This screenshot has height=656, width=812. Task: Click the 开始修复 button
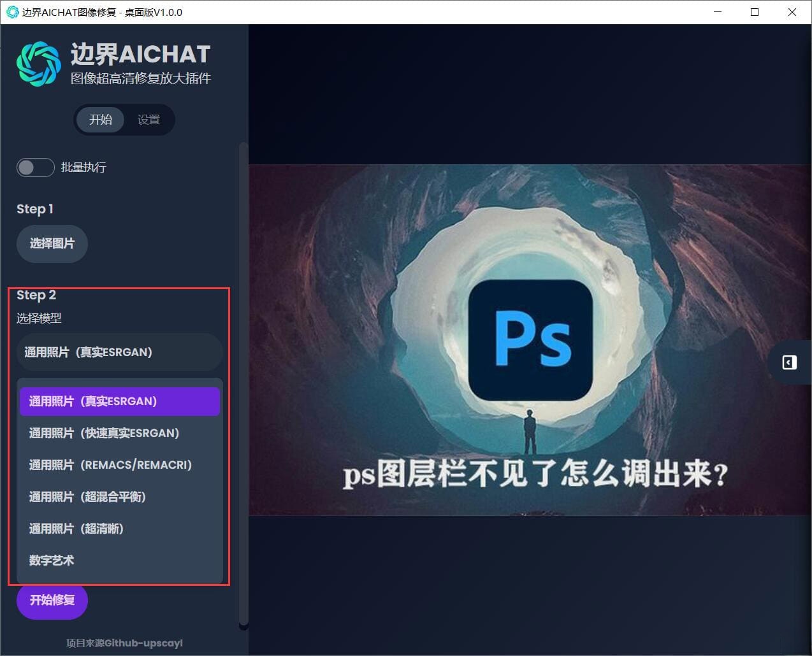(x=52, y=600)
